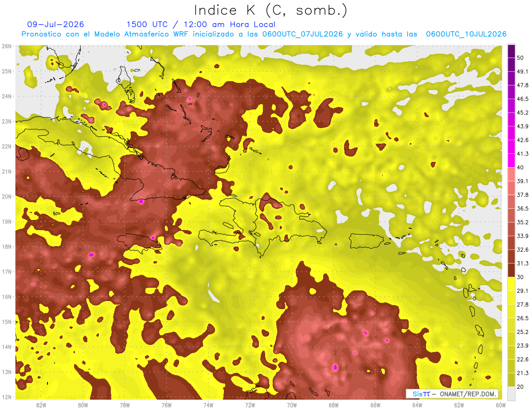Click the colorbar value 22.6
Viewport: 532px width, 411px height.
pos(523,360)
